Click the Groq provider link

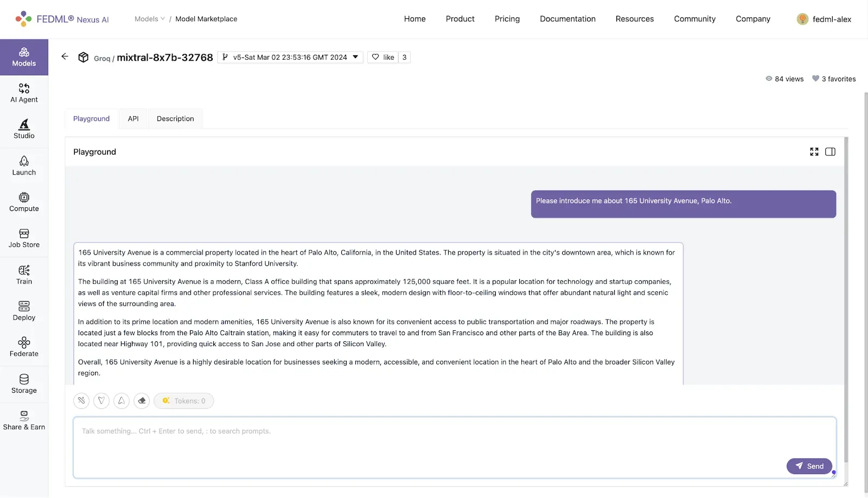102,59
